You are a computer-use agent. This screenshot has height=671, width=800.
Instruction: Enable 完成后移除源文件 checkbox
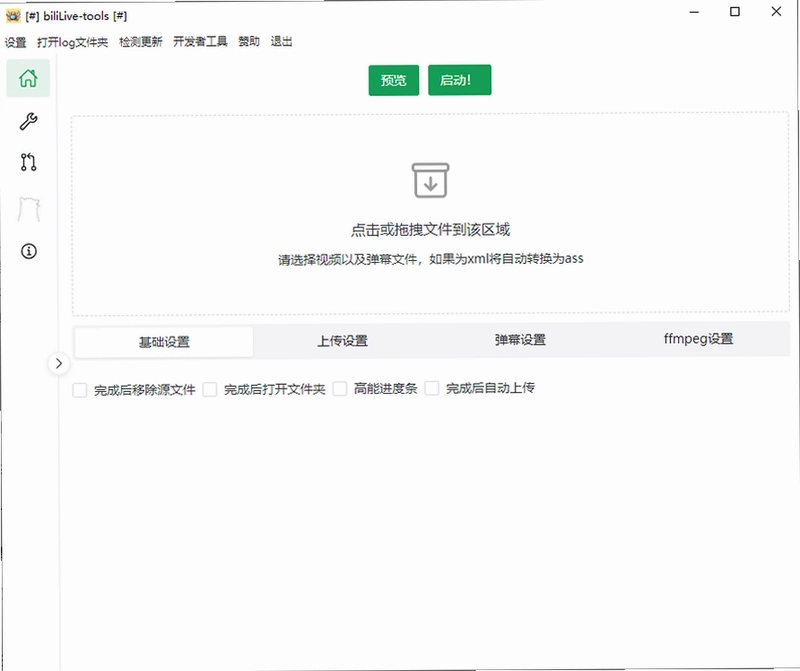pos(80,390)
